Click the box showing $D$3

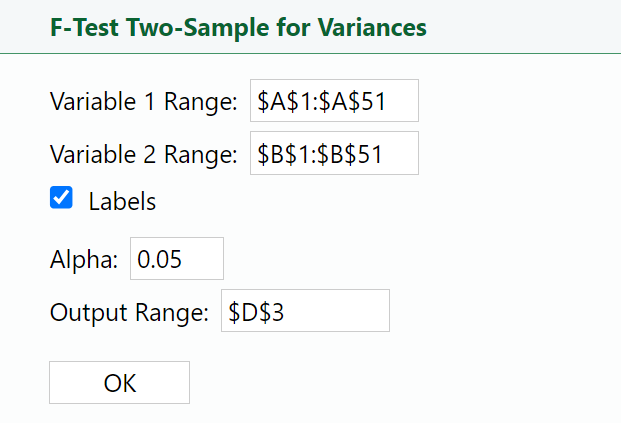click(x=304, y=311)
